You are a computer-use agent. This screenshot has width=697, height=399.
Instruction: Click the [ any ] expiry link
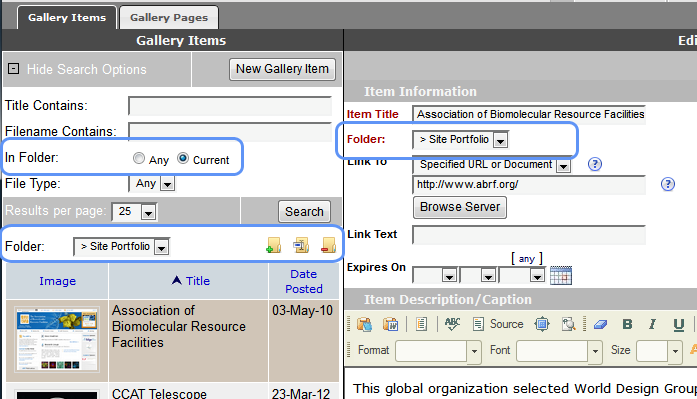point(527,259)
